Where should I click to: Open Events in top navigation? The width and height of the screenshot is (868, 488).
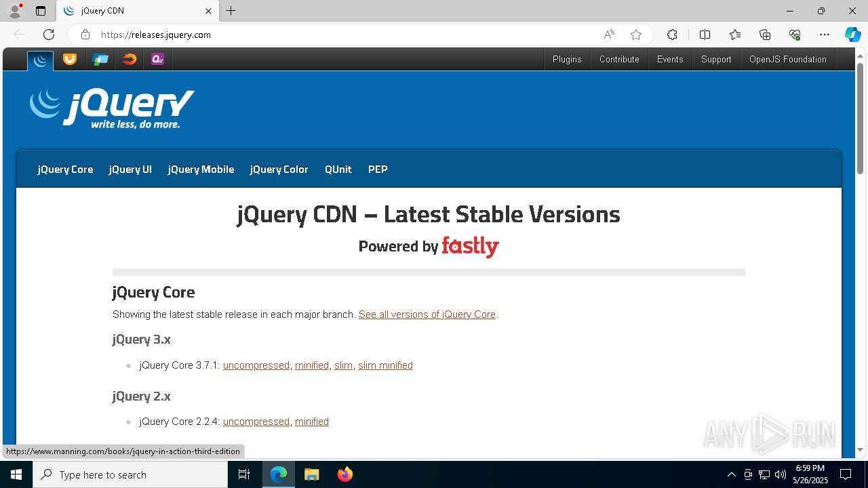pyautogui.click(x=670, y=59)
